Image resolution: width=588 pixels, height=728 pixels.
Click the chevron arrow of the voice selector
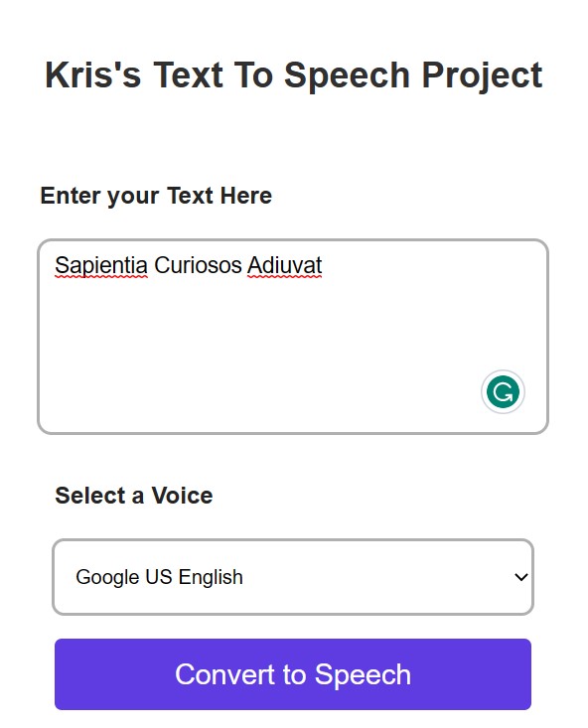coord(521,577)
